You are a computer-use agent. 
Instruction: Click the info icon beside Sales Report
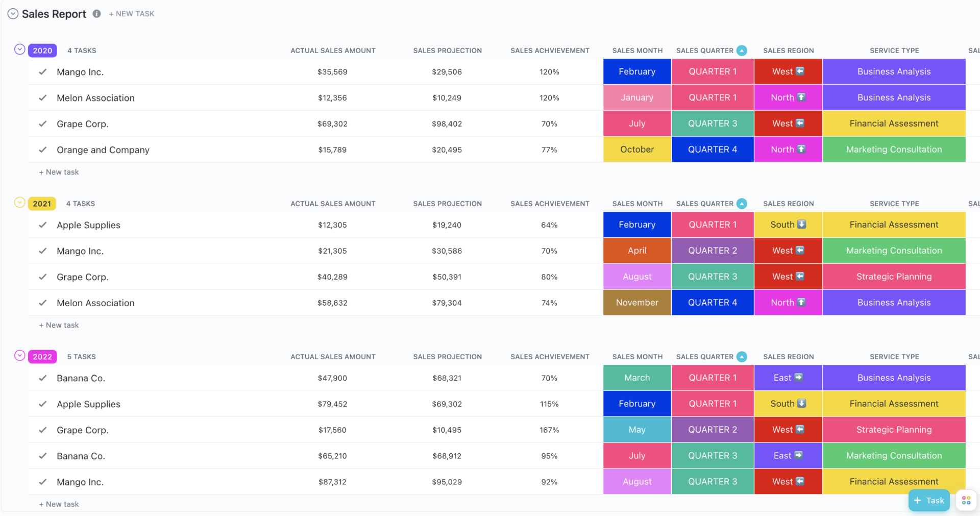(96, 14)
